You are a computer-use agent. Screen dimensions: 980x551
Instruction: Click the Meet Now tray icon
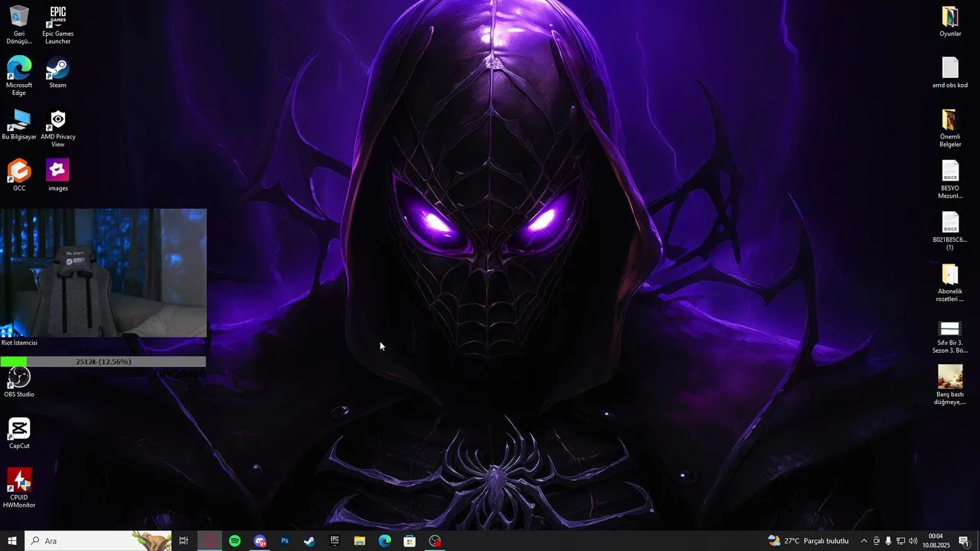[877, 541]
